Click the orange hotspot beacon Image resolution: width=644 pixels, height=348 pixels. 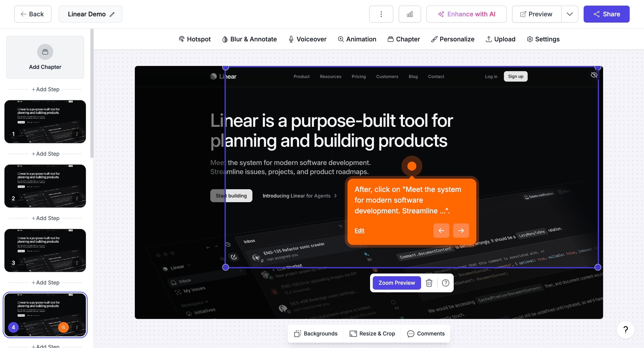tap(411, 166)
